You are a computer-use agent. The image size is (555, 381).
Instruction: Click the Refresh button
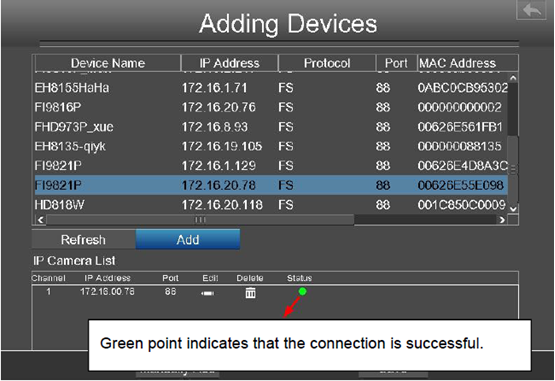pyautogui.click(x=84, y=240)
